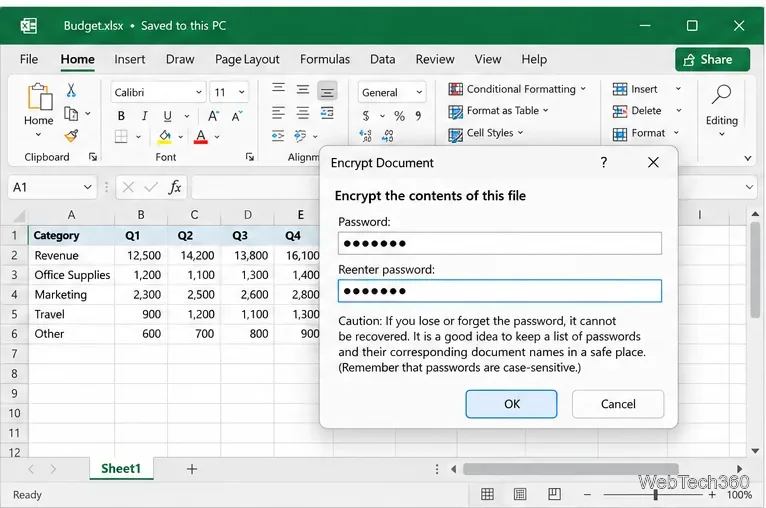Click the Password input field
This screenshot has width=766, height=508.
(x=500, y=243)
